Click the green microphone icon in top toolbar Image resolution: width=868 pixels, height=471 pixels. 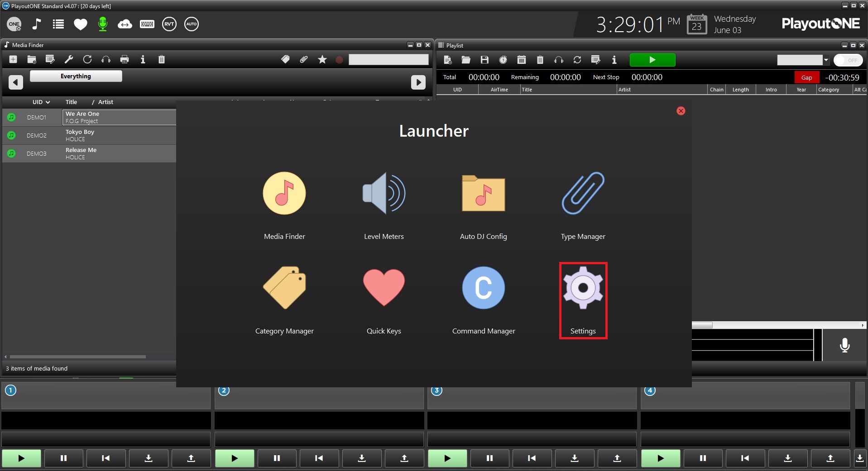click(x=103, y=24)
